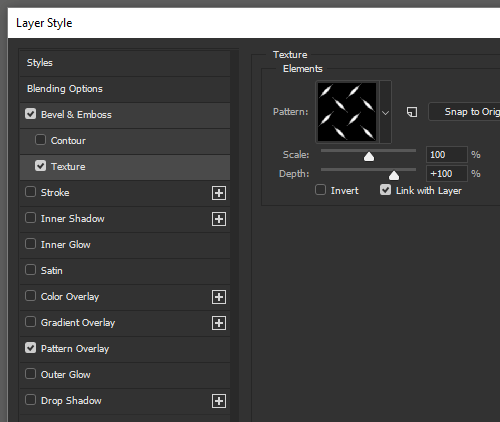Click the plus icon next to Drop Shadow

pos(219,401)
